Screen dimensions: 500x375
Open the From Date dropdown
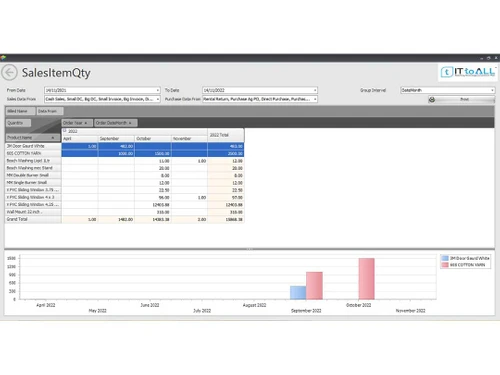(158, 90)
